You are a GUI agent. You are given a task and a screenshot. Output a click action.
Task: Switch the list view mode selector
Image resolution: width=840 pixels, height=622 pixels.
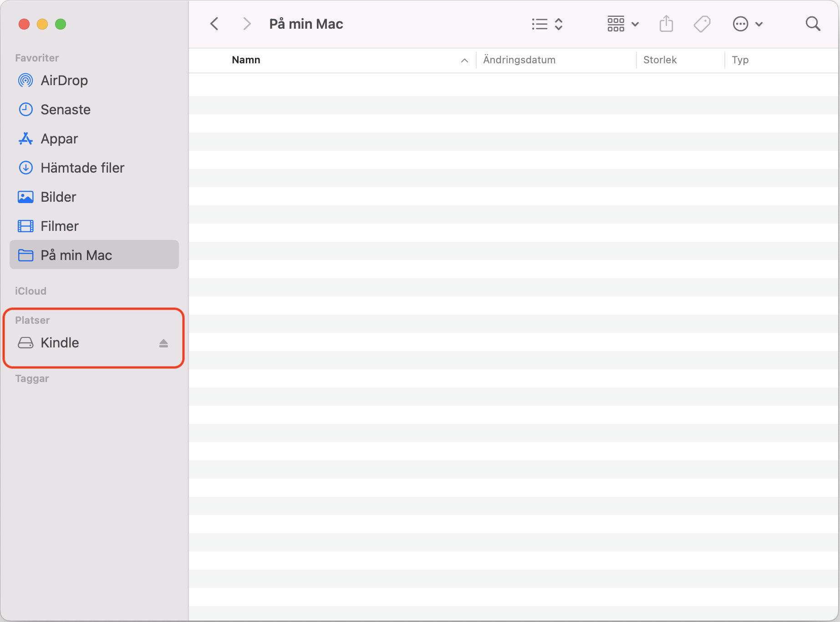[x=547, y=24]
